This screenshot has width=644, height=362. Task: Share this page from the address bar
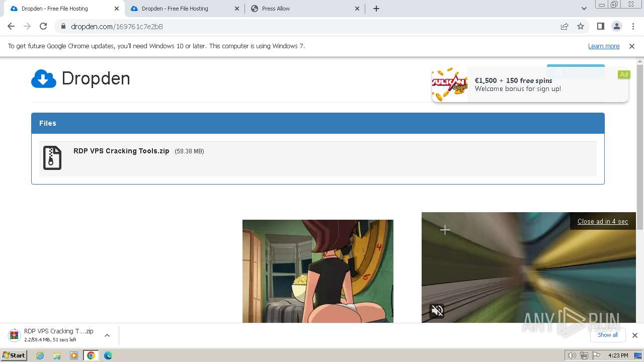click(565, 27)
